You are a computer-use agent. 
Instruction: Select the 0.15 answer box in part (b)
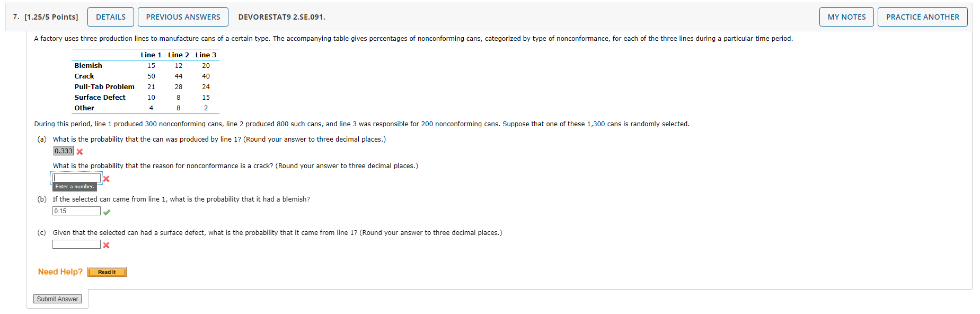(76, 211)
